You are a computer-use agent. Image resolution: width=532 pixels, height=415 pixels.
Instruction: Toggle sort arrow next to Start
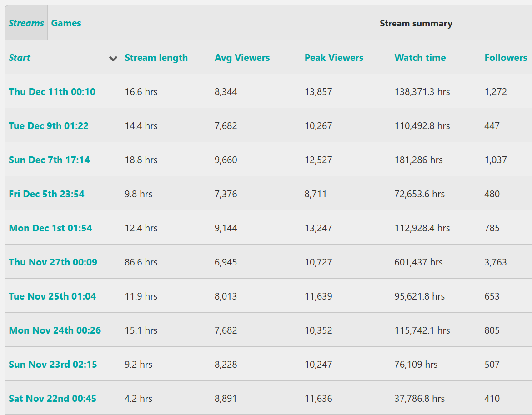[113, 59]
